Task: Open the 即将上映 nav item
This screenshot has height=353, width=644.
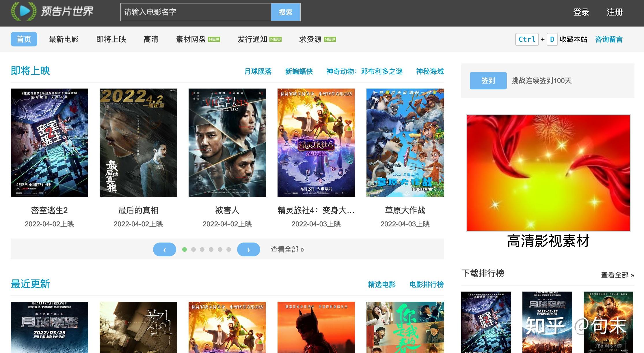Action: click(111, 39)
